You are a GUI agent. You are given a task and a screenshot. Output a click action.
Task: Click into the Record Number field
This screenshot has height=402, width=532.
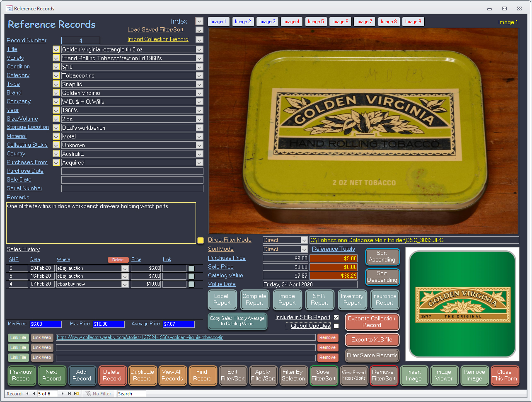[x=81, y=41]
